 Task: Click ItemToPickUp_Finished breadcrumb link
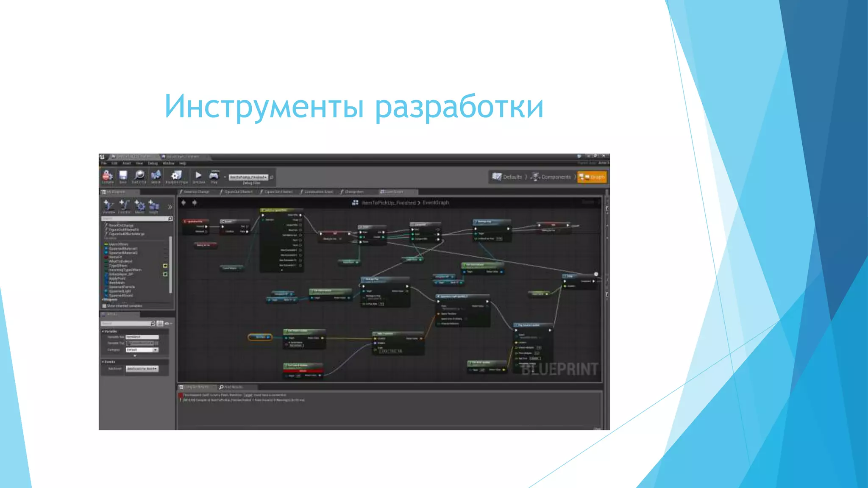(389, 202)
